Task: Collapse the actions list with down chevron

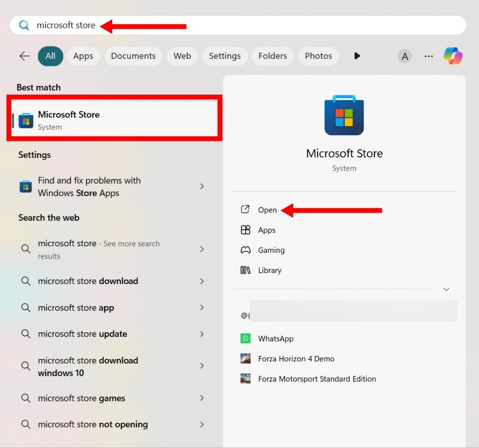Action: click(446, 289)
